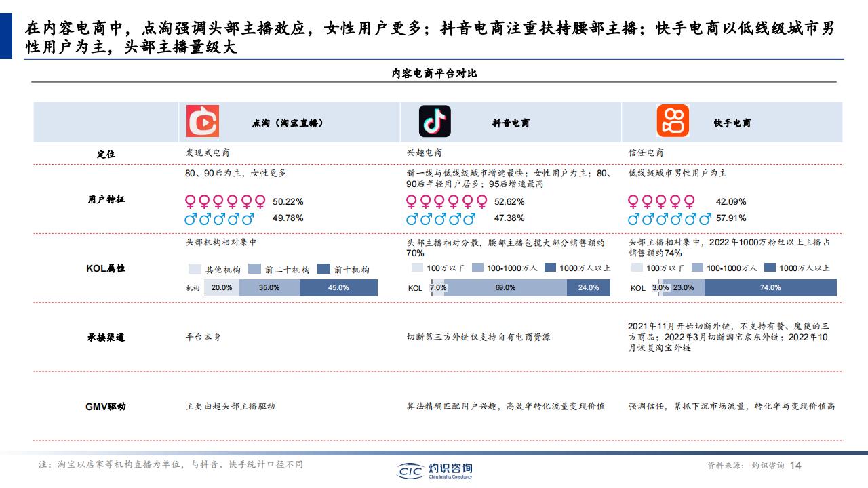The height and width of the screenshot is (488, 868).
Task: Click the 24.0% bar segment in Douyin chart
Action: pos(589,287)
